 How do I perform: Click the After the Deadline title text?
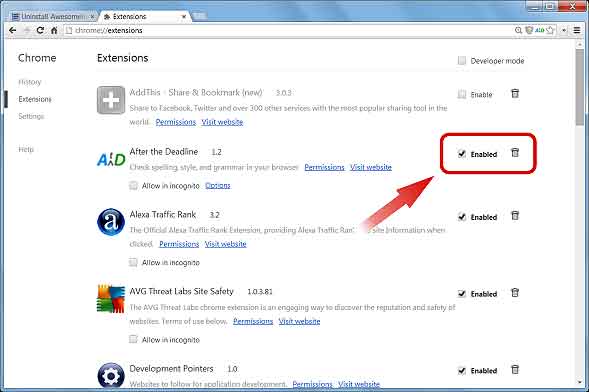point(164,151)
